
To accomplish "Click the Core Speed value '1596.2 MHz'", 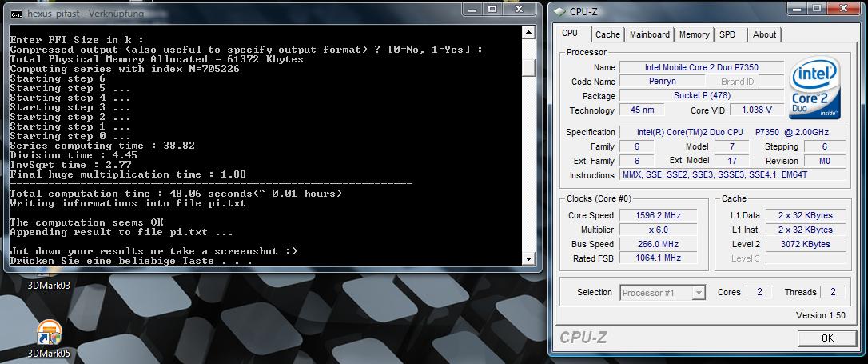I will (658, 215).
